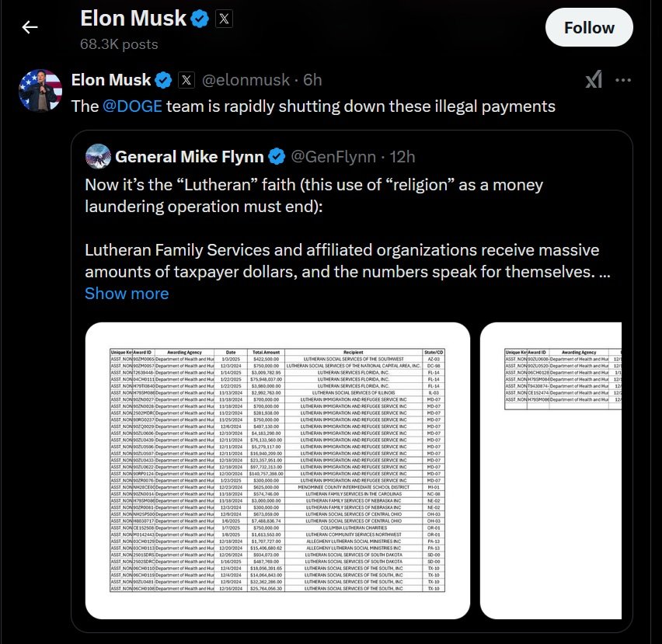
Task: Open the three-dot more options menu
Action: [x=623, y=79]
